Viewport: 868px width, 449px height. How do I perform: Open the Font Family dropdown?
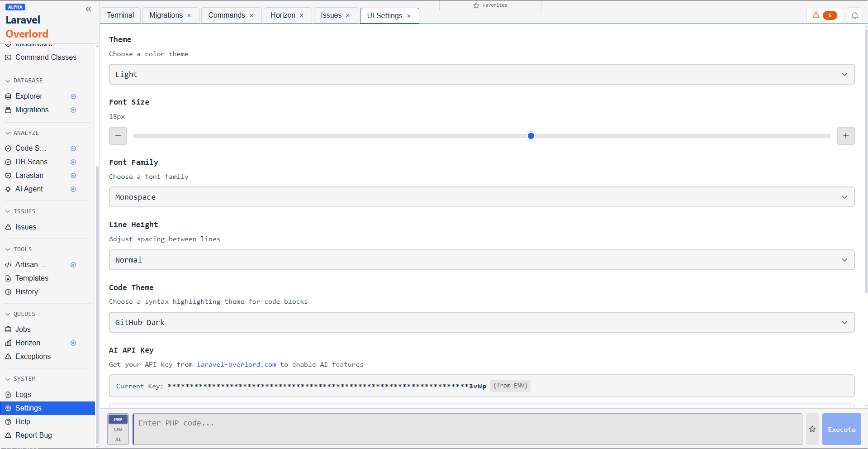click(481, 197)
